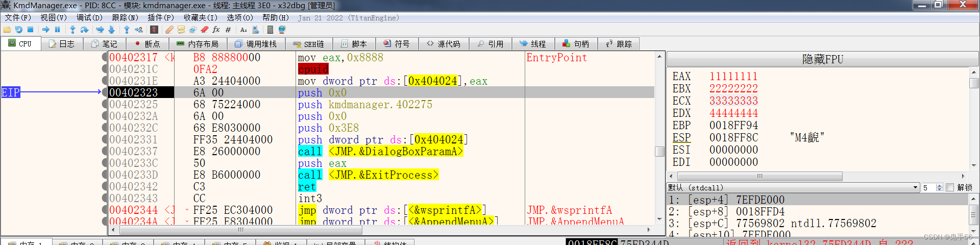Click the 隐藏FPU button
Image resolution: width=980 pixels, height=245 pixels.
822,59
